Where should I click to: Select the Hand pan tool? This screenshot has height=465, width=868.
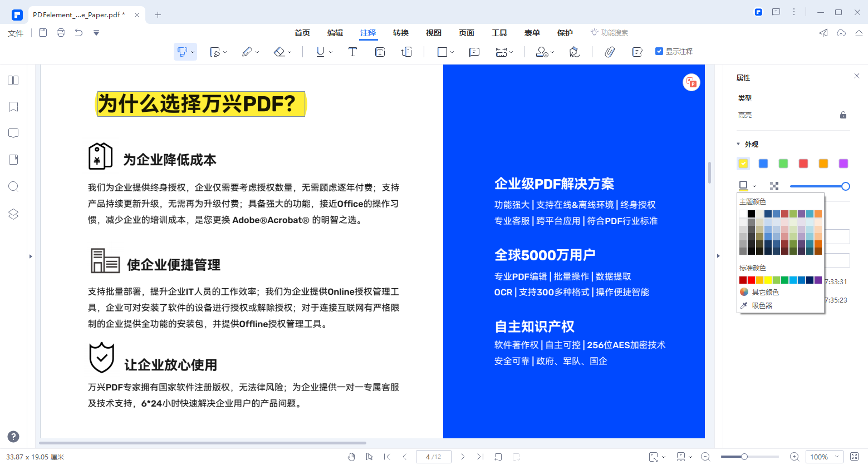tap(351, 457)
